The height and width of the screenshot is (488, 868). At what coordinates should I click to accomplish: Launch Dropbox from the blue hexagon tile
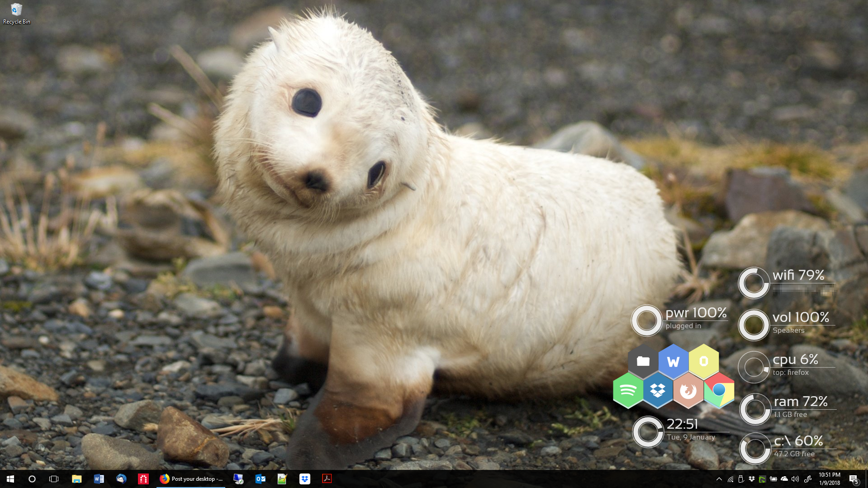(658, 390)
